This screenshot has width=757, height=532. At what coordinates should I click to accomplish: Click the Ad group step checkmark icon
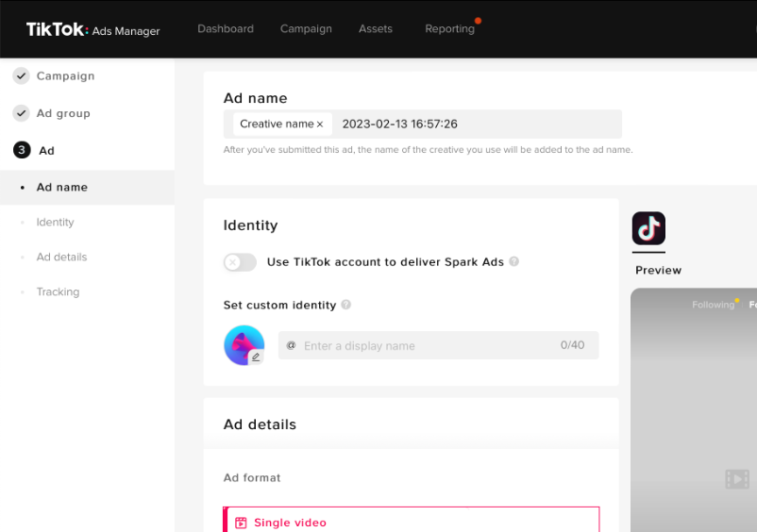pos(22,113)
